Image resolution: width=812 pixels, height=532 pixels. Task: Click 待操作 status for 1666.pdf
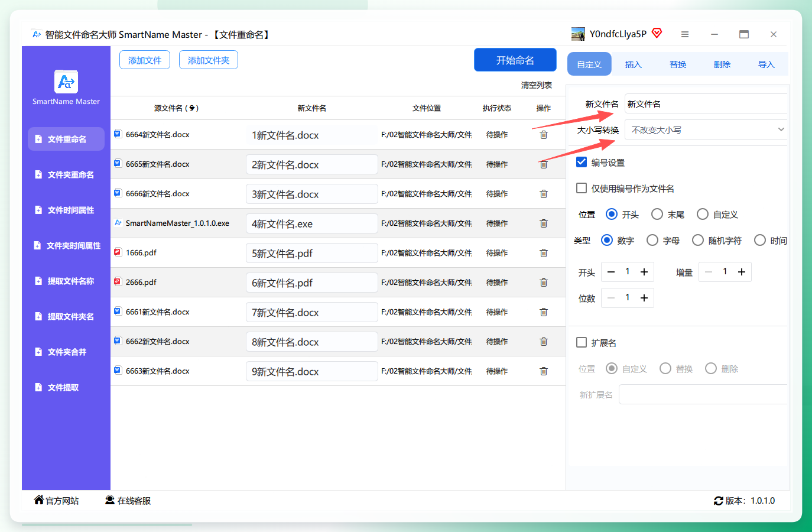(497, 253)
